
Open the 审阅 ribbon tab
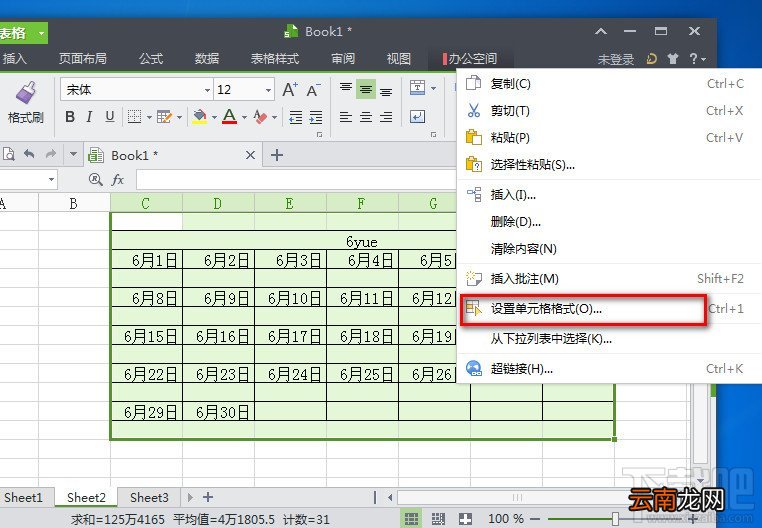(x=343, y=59)
